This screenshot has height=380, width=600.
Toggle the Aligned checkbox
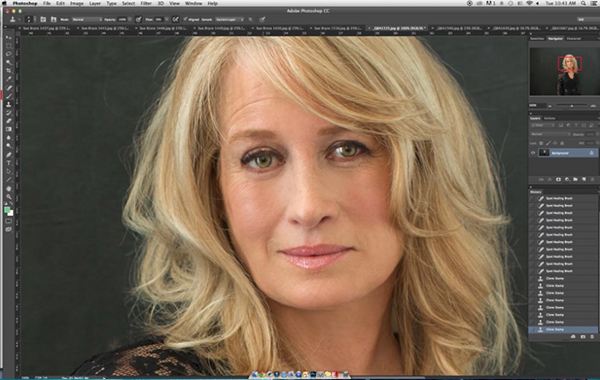pos(185,19)
